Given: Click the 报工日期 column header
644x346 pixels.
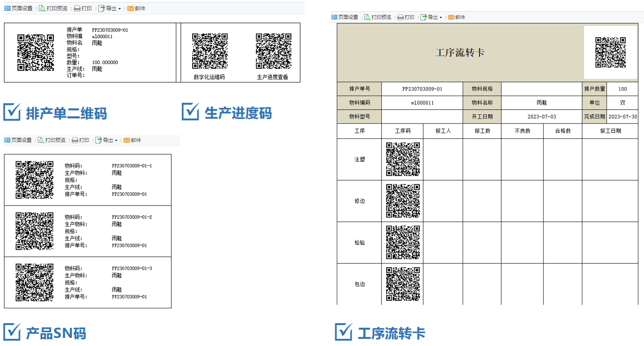Looking at the screenshot, I should coord(610,131).
